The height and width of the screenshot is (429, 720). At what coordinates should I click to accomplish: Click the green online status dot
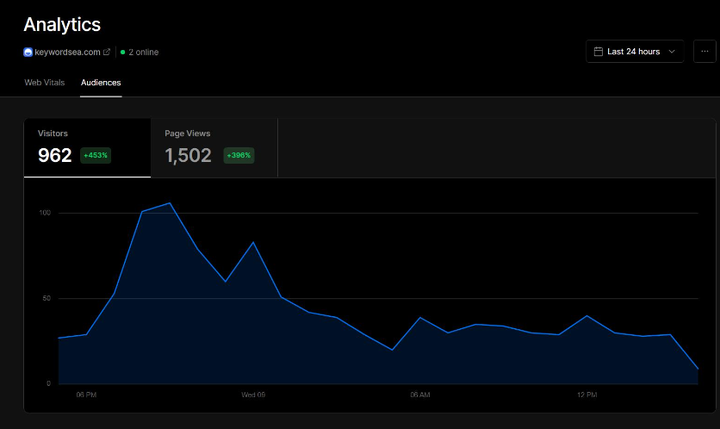(123, 52)
